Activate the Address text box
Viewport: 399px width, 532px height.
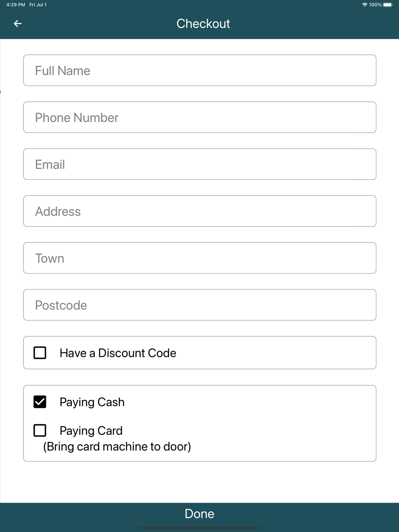click(x=199, y=211)
